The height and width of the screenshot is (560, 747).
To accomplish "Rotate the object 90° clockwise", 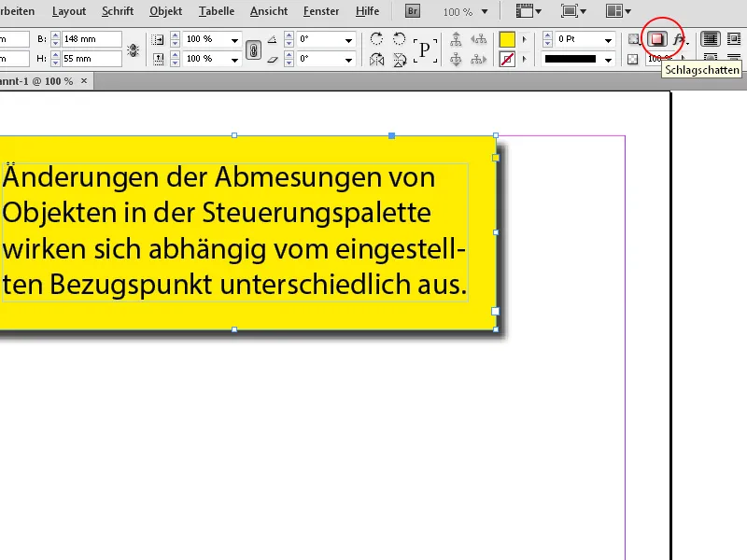I will 376,38.
